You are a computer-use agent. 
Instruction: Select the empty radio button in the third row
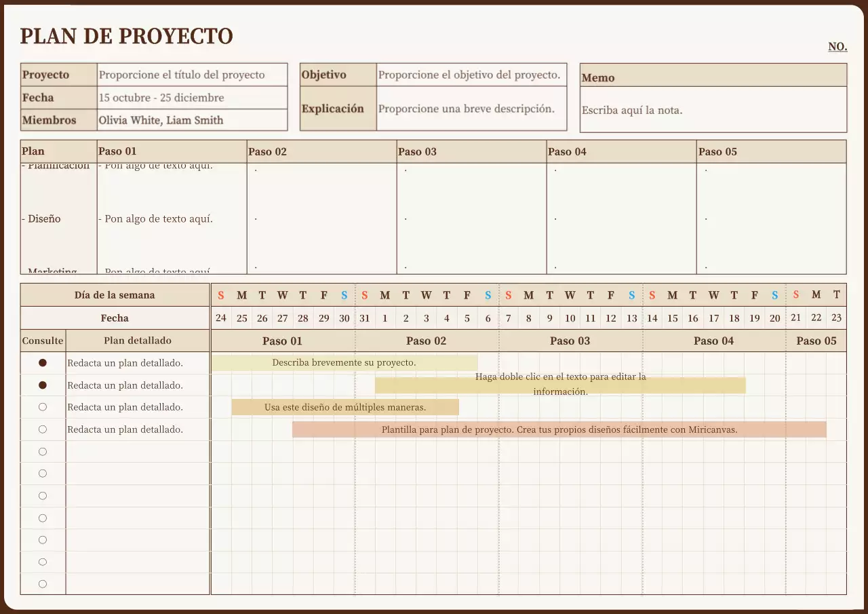[x=43, y=406]
